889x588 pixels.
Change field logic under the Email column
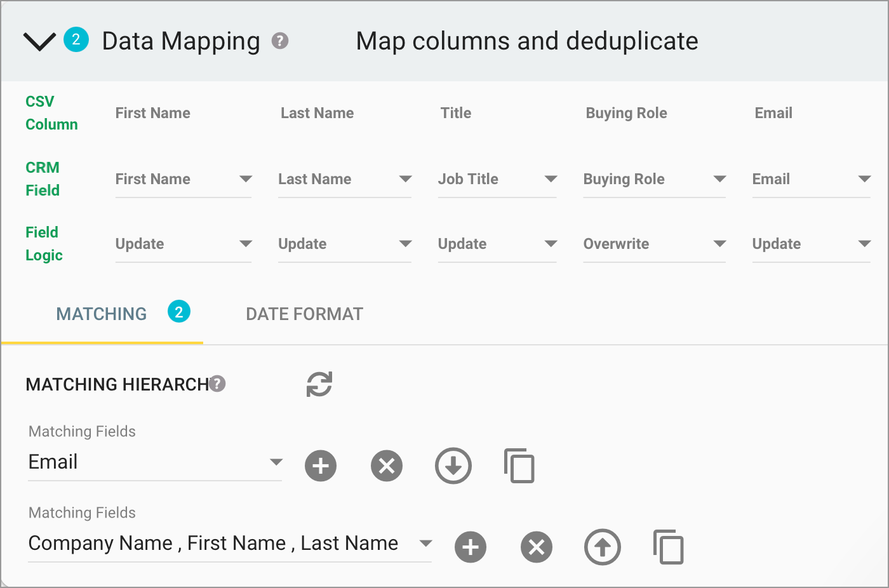click(x=812, y=244)
